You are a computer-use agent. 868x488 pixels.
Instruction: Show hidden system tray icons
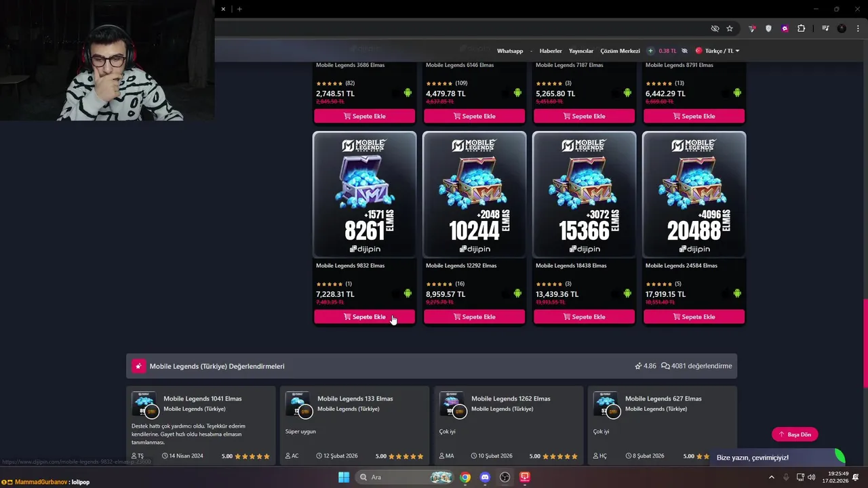pos(771,477)
